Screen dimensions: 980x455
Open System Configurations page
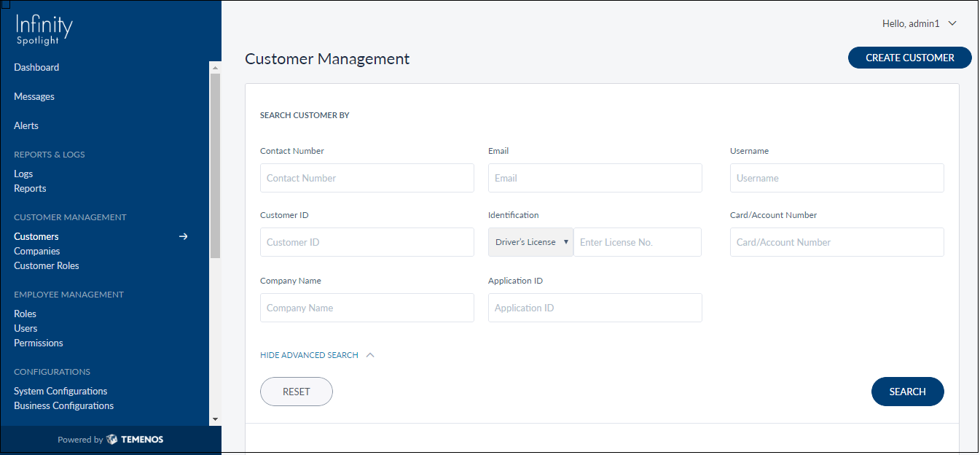click(60, 391)
